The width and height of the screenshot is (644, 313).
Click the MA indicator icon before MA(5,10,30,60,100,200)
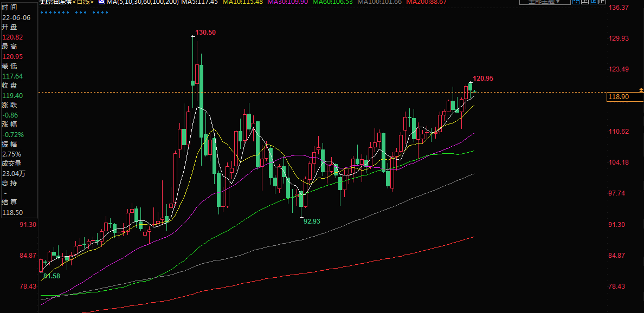[x=101, y=2]
